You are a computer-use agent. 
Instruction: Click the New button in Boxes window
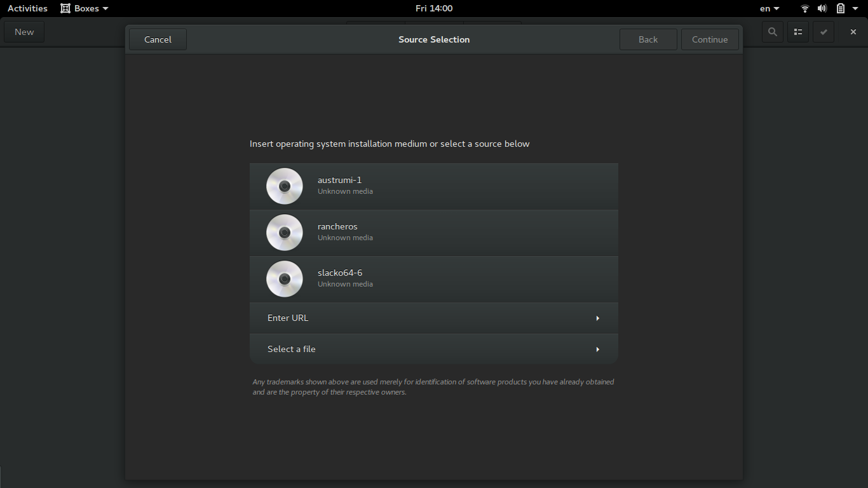(24, 32)
